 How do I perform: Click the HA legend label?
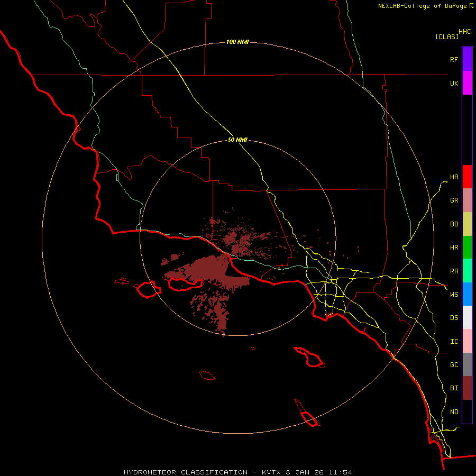[454, 177]
